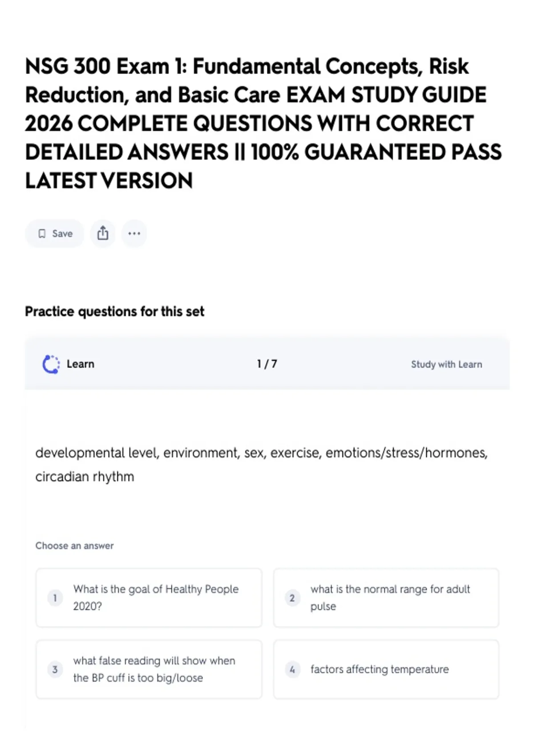The image size is (534, 756).
Task: Choose answer about BP cuff too big/loose
Action: [x=149, y=669]
